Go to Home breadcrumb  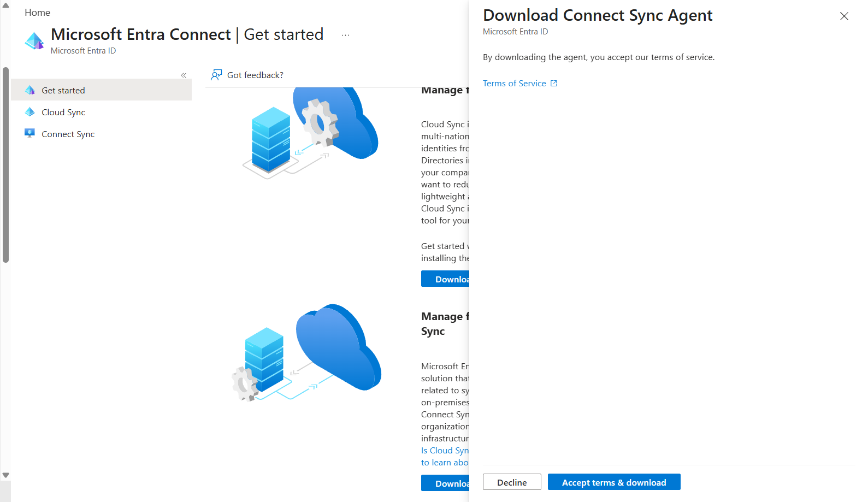point(37,13)
